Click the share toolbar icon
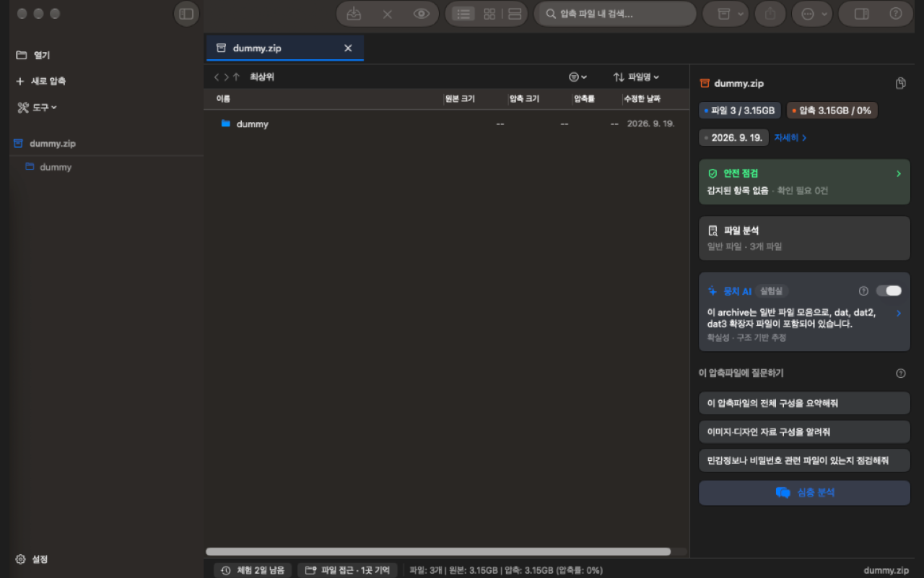924x578 pixels. (x=770, y=14)
